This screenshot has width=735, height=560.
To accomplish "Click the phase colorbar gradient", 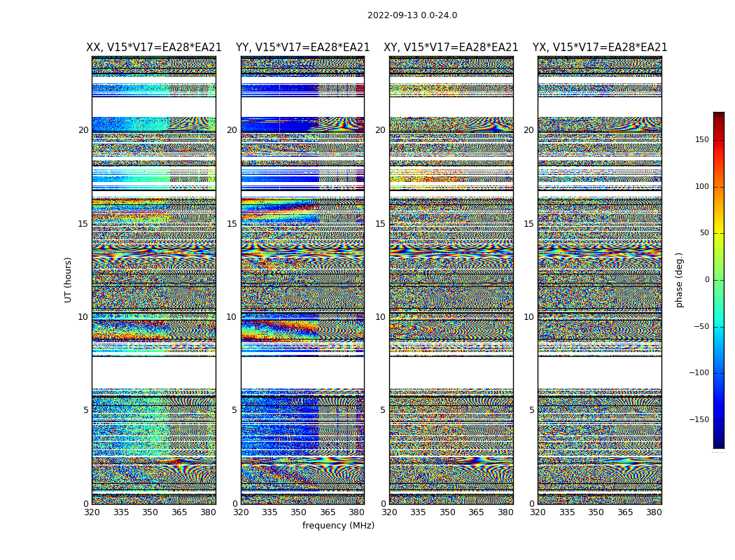I will [x=718, y=280].
